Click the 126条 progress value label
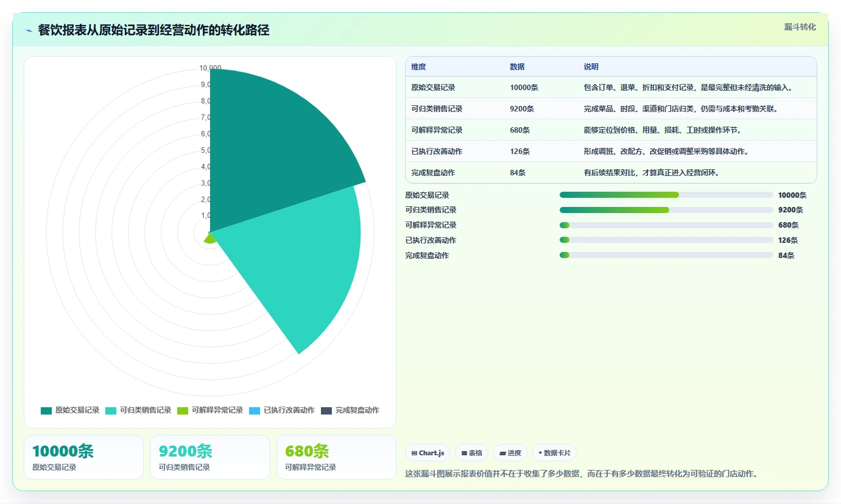The image size is (841, 504). pos(788,240)
